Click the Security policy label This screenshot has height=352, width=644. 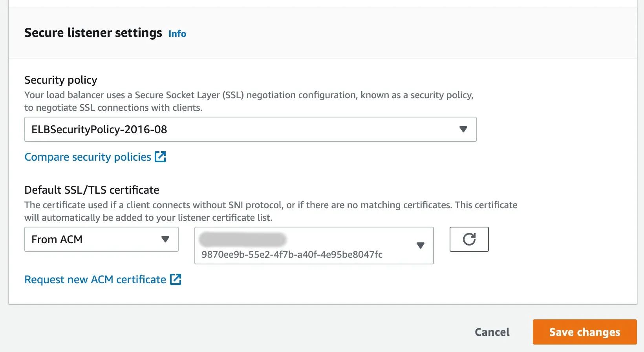(60, 80)
